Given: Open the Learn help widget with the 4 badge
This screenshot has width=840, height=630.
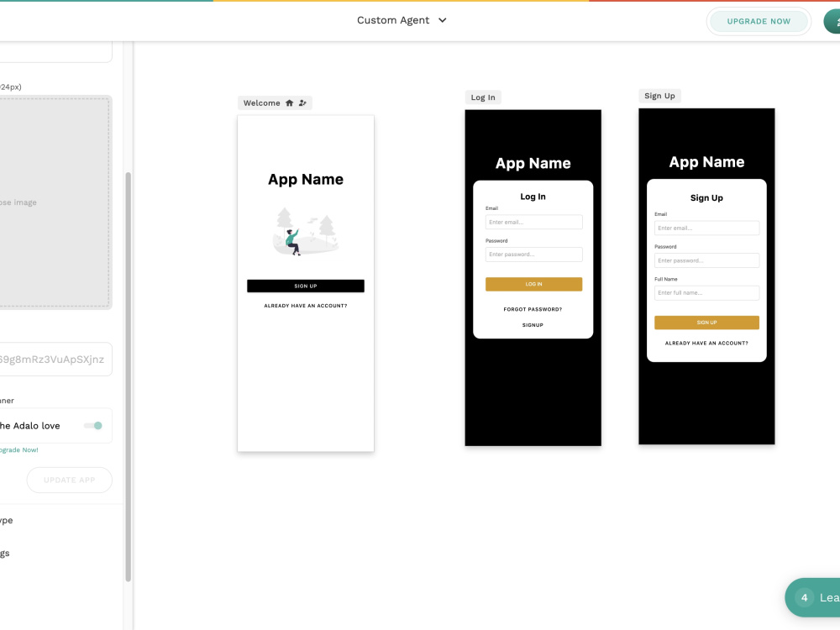Looking at the screenshot, I should 813,598.
